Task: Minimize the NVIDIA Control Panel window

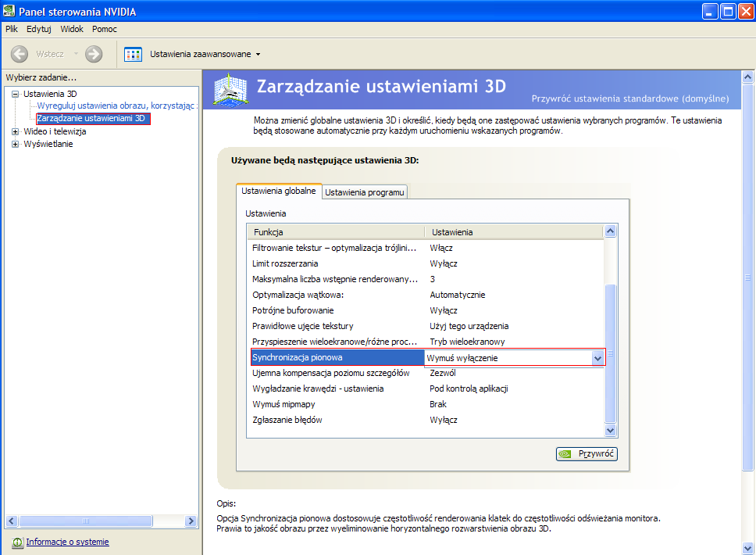Action: [x=710, y=11]
